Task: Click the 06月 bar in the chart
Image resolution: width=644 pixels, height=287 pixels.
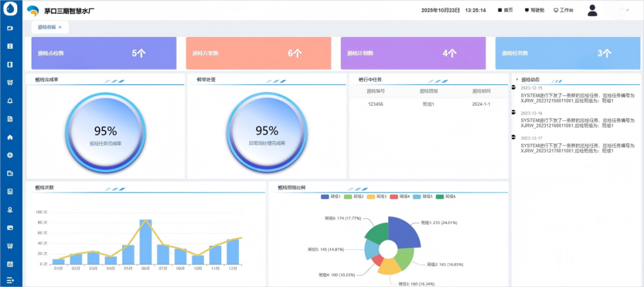Action: pos(145,242)
